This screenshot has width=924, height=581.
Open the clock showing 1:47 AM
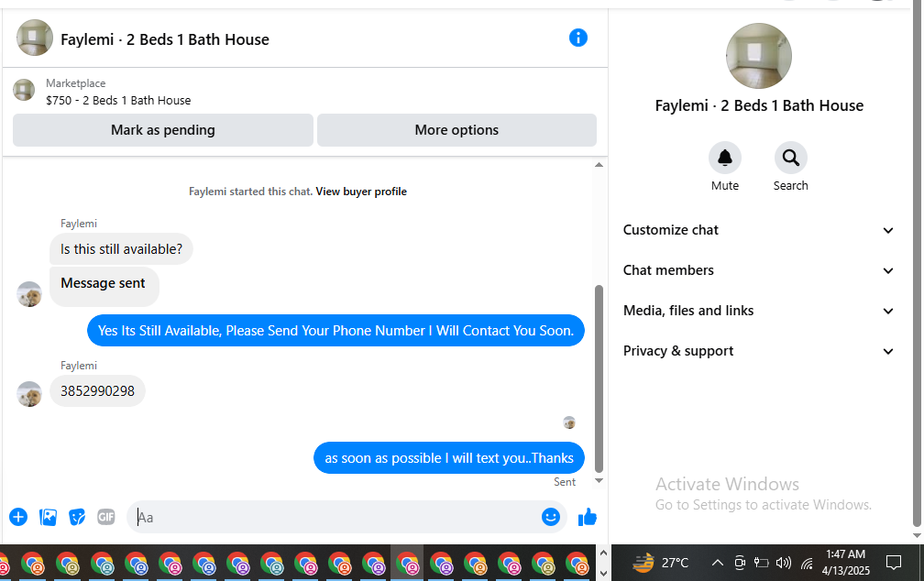pyautogui.click(x=845, y=554)
